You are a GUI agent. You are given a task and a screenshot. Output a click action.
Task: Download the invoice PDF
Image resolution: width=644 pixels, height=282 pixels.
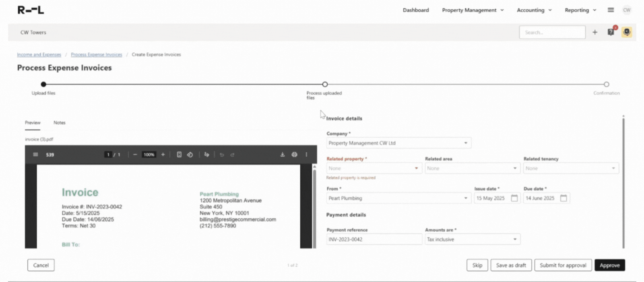click(283, 155)
